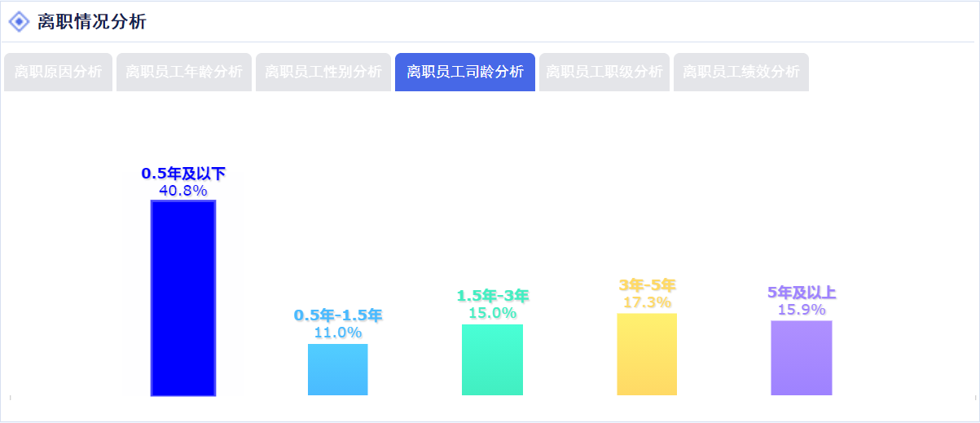980x423 pixels.
Task: Switch to 离职员工职级分析 tab
Action: (604, 72)
